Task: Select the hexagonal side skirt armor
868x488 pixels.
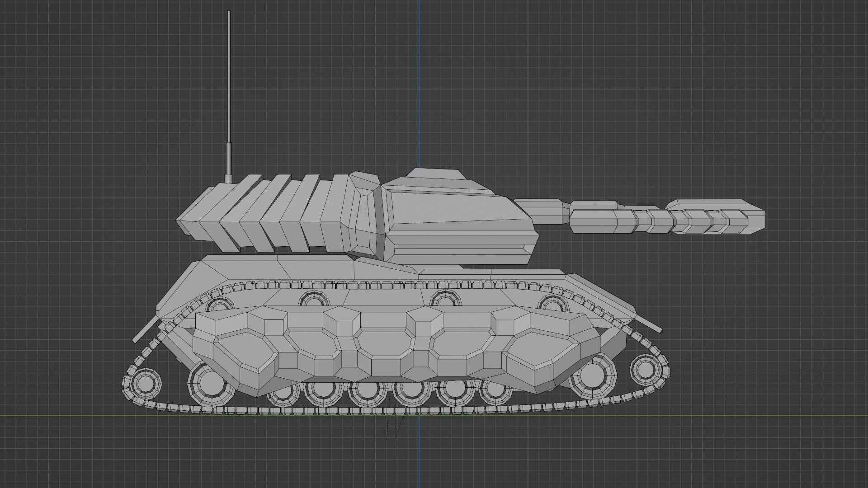Action: 397,352
